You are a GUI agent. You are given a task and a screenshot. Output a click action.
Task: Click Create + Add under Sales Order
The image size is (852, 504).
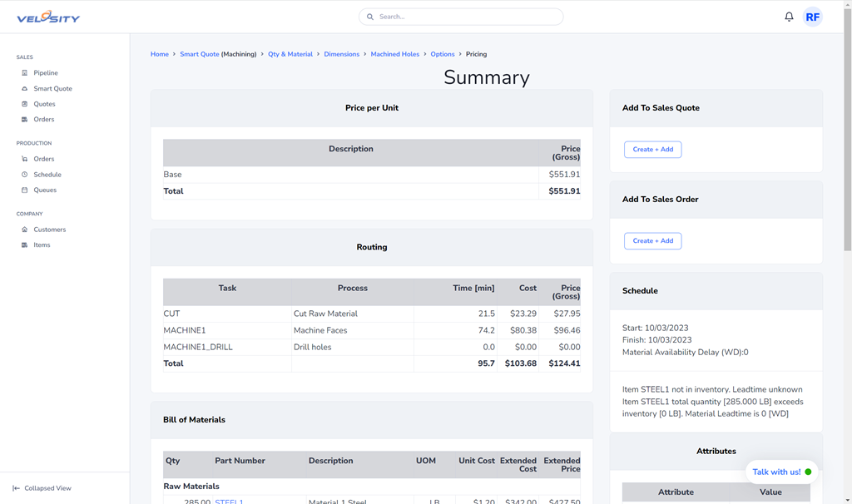coord(653,240)
